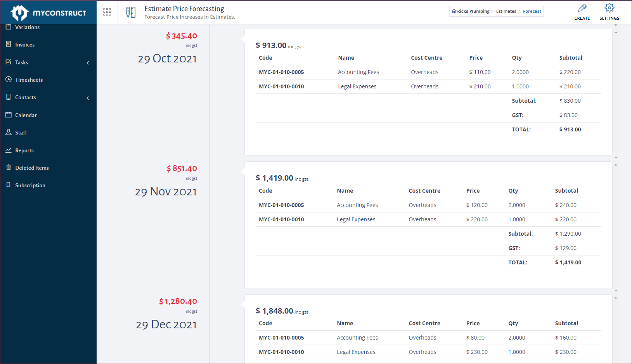
Task: Click the $ 210.00 price cell in October
Action: click(x=480, y=86)
